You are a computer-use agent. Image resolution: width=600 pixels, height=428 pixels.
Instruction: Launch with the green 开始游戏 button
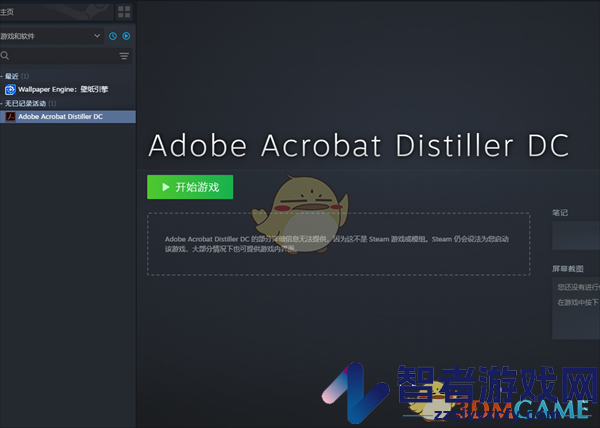pyautogui.click(x=190, y=187)
